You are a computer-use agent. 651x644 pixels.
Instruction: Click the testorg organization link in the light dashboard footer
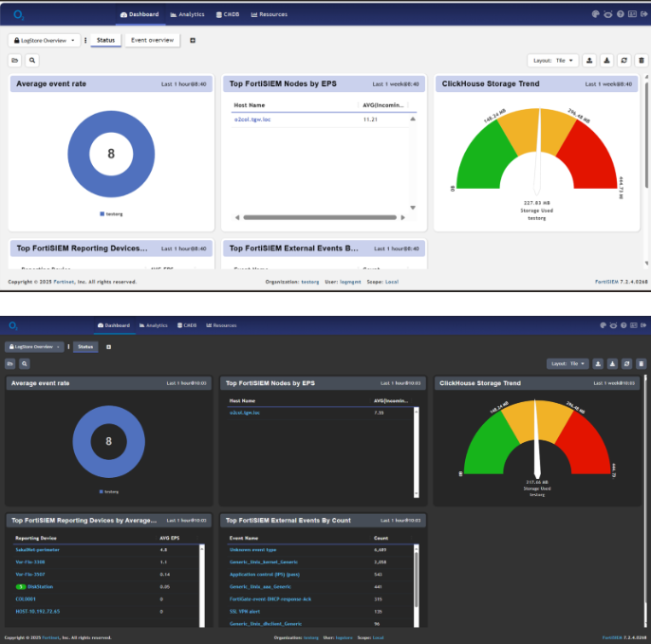click(x=310, y=282)
